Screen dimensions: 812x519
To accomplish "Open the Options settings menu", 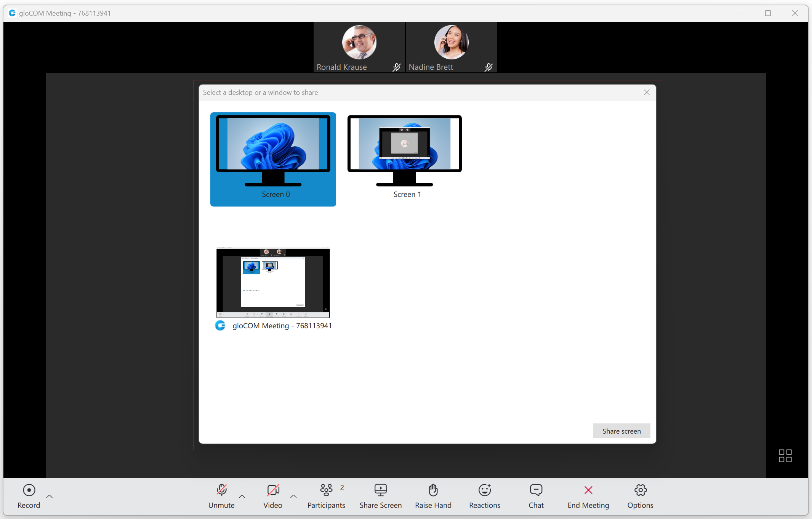I will (641, 497).
